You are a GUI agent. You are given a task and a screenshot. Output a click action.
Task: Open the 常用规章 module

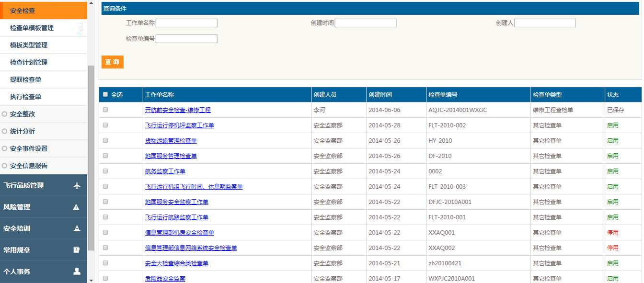click(x=44, y=250)
